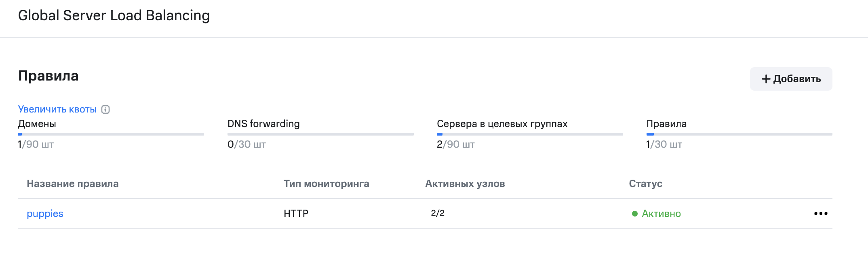Viewport: 868px width, 259px height.
Task: Click the Статус column header
Action: pyautogui.click(x=645, y=184)
